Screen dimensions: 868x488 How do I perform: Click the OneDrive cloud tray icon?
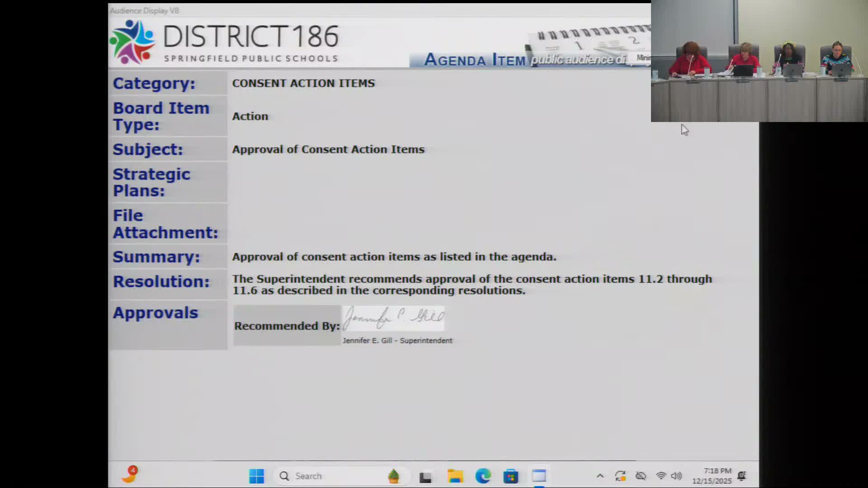(641, 476)
